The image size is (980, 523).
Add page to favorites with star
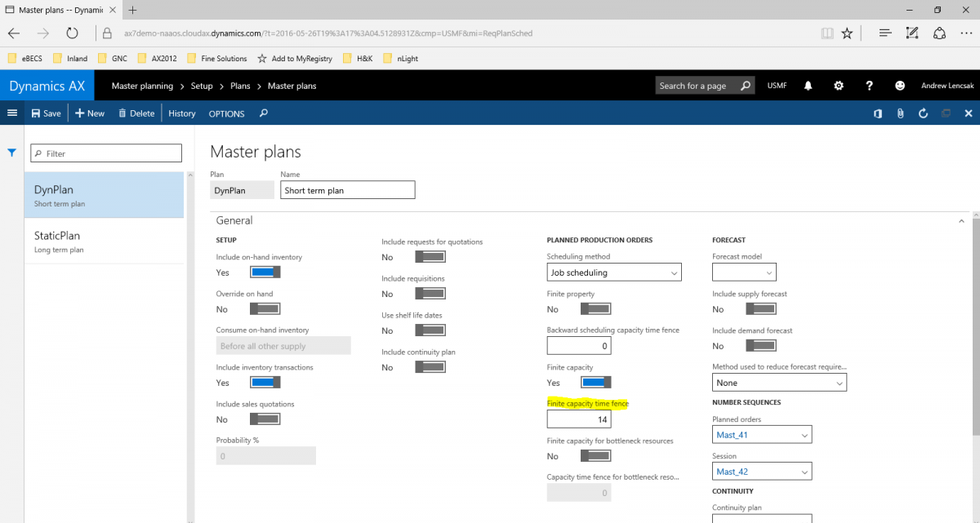coord(848,33)
